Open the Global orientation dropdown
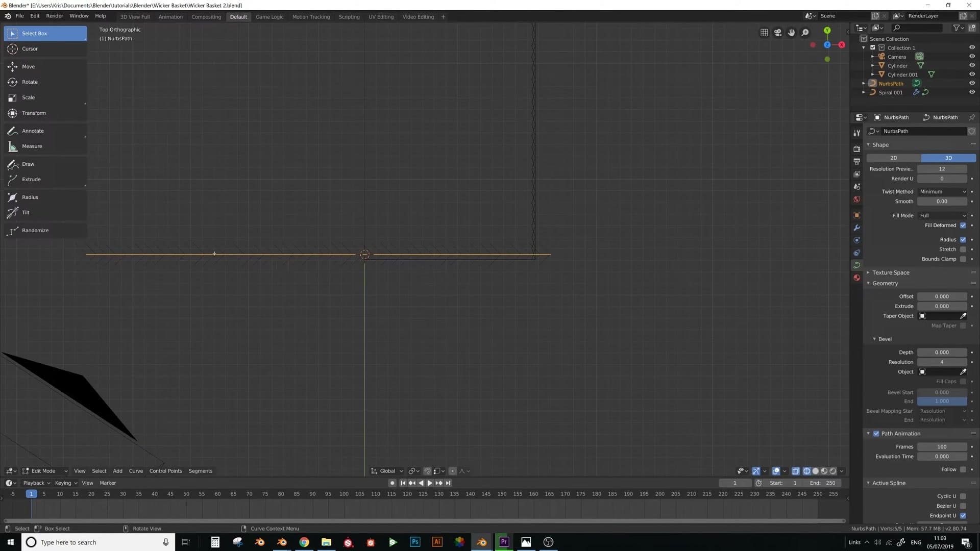Image resolution: width=980 pixels, height=551 pixels. point(387,471)
